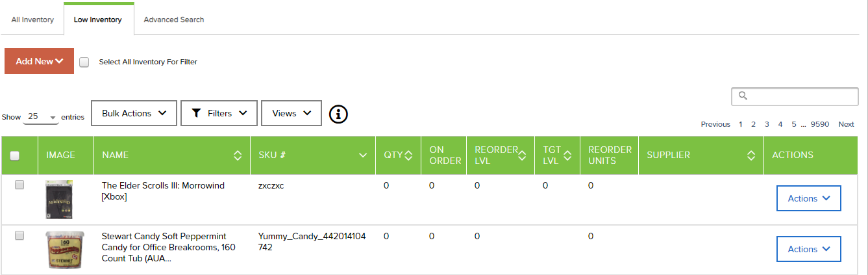The image size is (868, 275).
Task: Sort by QTY column arrows
Action: (x=408, y=155)
